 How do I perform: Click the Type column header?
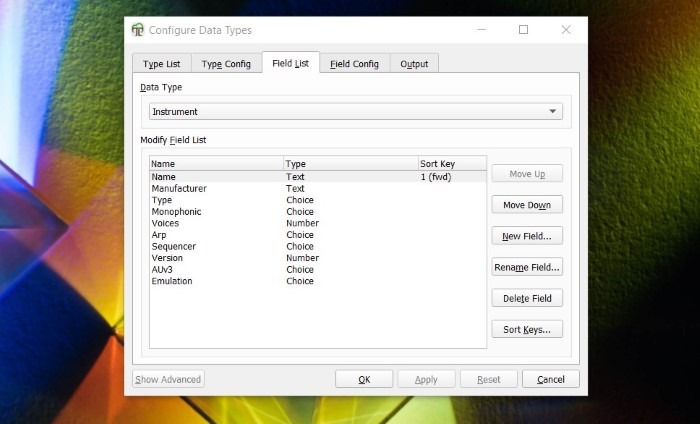point(350,163)
